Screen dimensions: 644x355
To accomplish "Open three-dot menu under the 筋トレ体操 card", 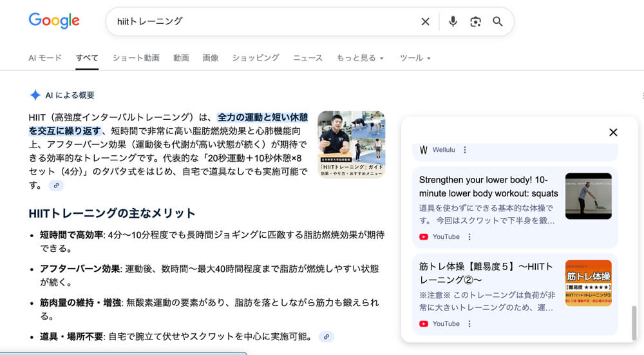I will (x=469, y=324).
